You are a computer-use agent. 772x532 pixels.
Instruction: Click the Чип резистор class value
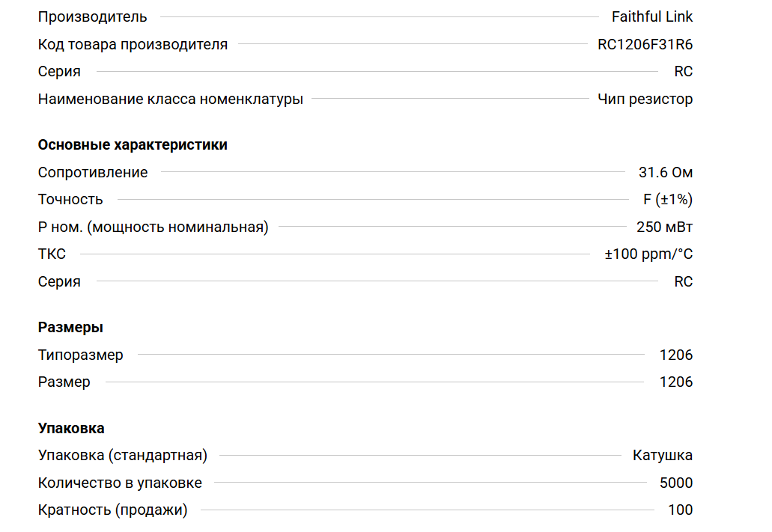pyautogui.click(x=645, y=99)
